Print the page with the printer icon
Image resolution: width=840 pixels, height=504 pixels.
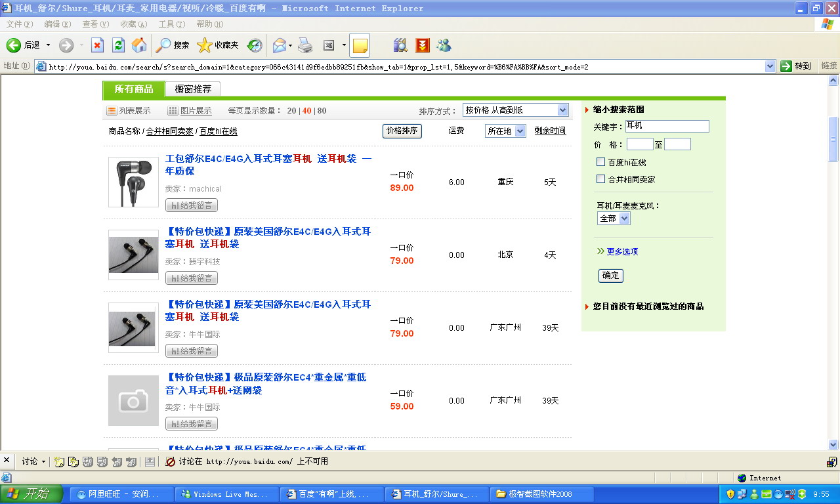pos(305,45)
